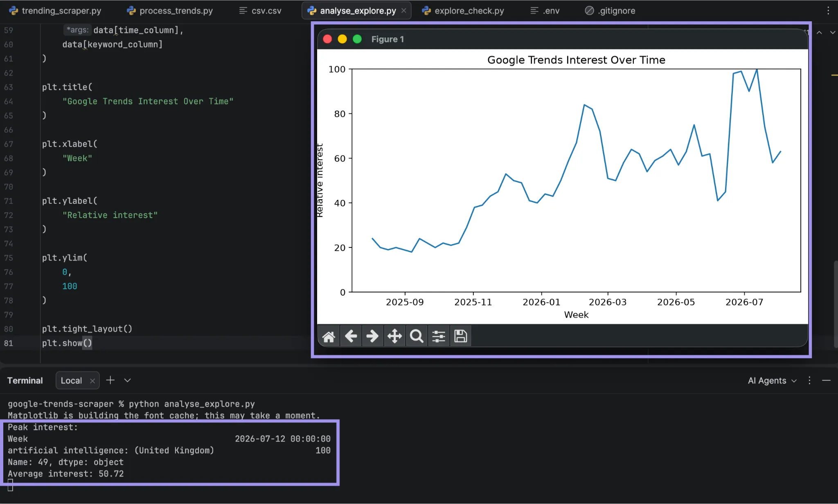This screenshot has width=838, height=504.
Task: Activate Zoom to rectangle magnifier tool
Action: (417, 336)
